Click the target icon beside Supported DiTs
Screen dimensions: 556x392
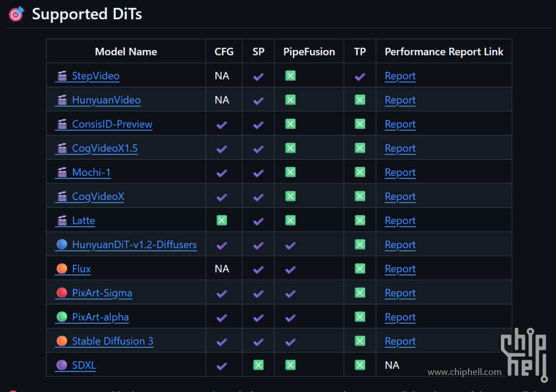(x=16, y=14)
